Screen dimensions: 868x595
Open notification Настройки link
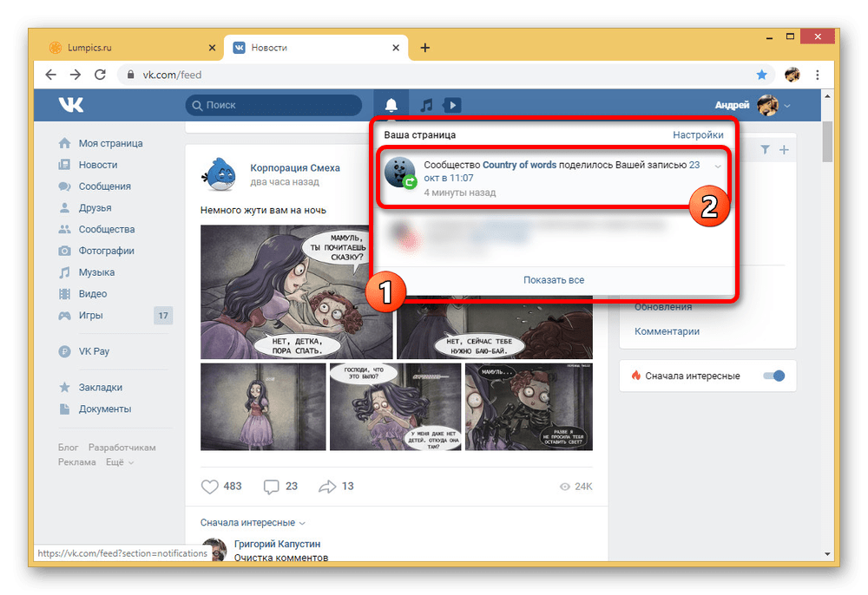pyautogui.click(x=698, y=135)
